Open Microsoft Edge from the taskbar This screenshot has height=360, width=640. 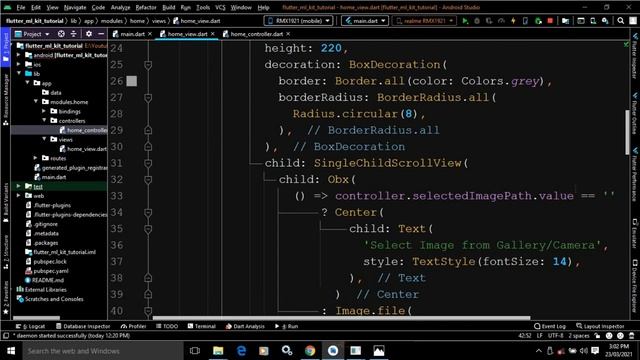tap(241, 351)
